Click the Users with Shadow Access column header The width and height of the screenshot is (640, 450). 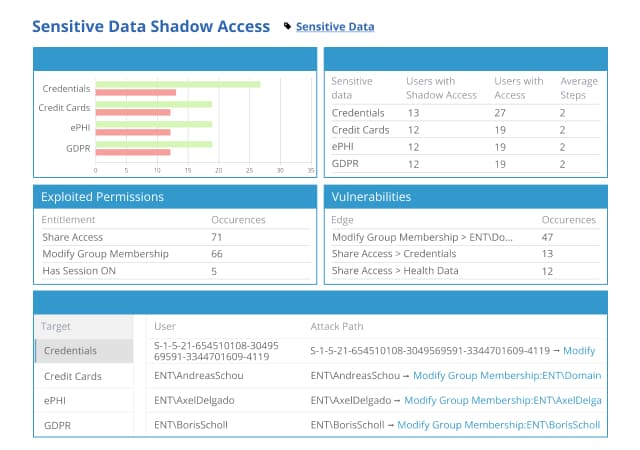[441, 88]
